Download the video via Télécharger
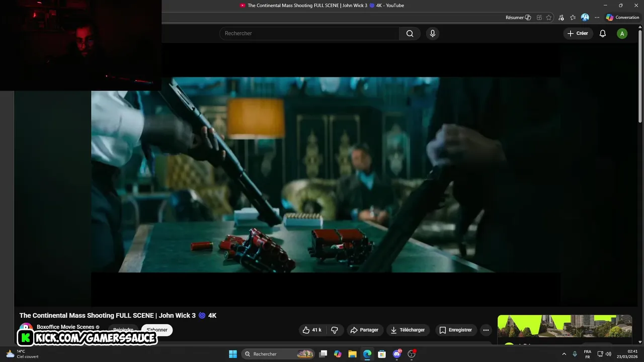Image resolution: width=644 pixels, height=362 pixels. coord(408,330)
